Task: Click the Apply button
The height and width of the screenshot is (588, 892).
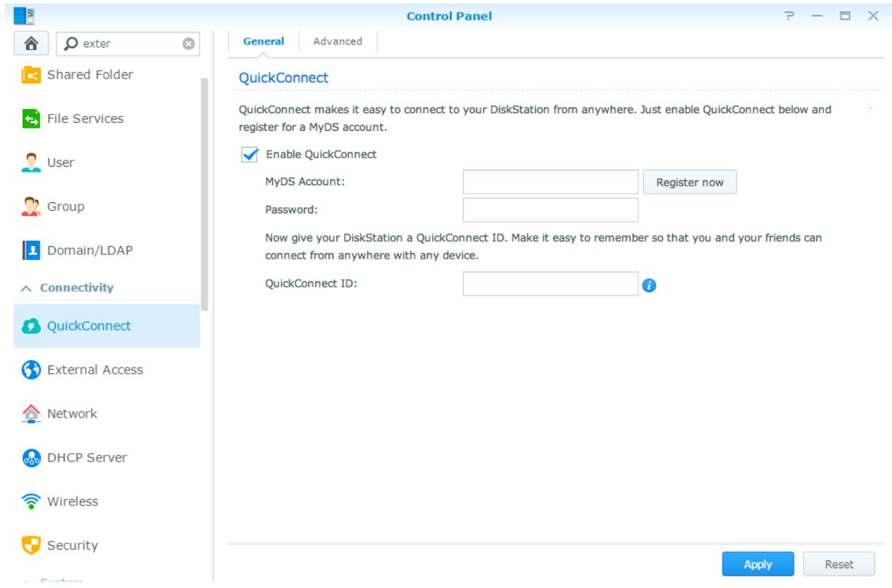Action: [x=758, y=565]
